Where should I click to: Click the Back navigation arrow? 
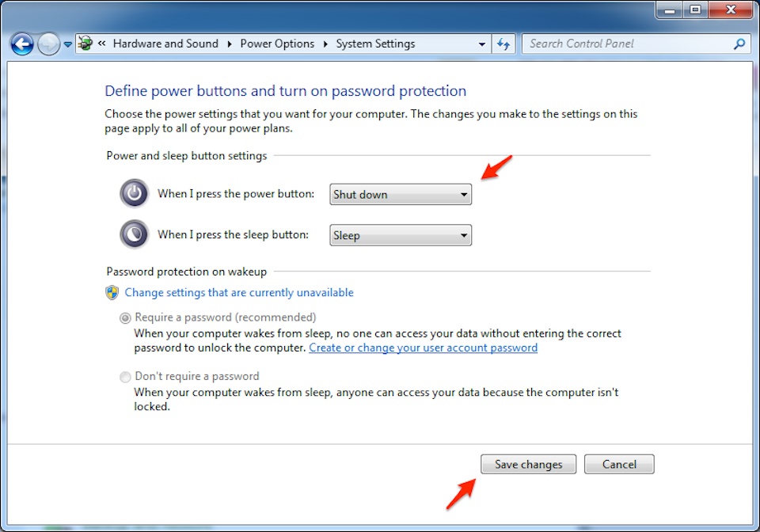22,44
